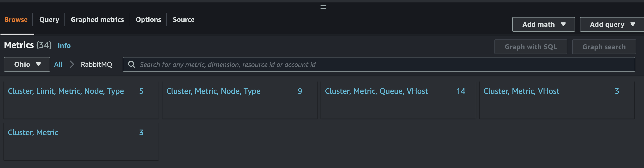Click the search magnifier icon

[x=132, y=65]
